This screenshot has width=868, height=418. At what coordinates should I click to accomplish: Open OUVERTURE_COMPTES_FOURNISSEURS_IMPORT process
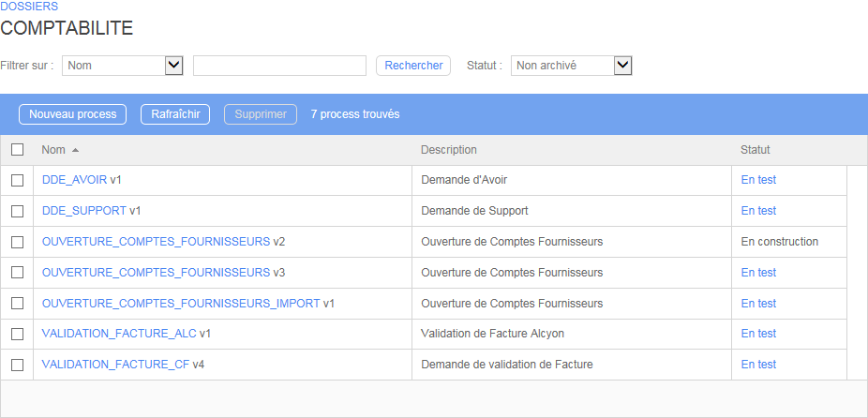181,304
